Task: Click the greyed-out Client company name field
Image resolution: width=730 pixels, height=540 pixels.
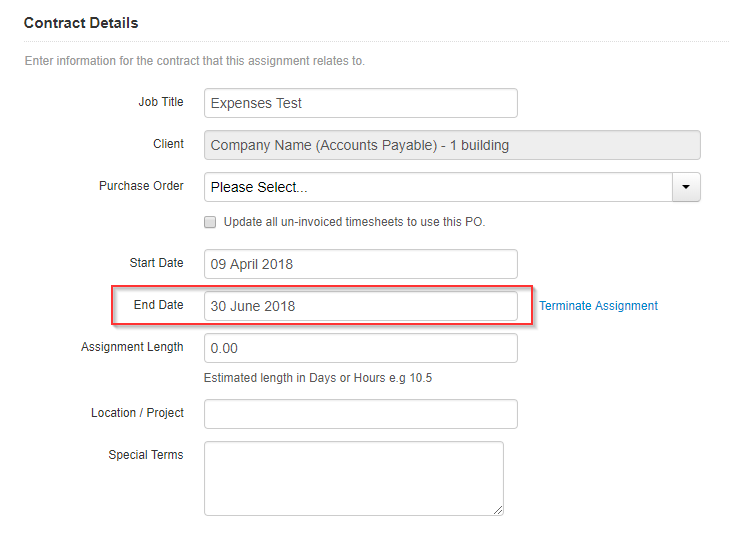Action: click(x=452, y=145)
